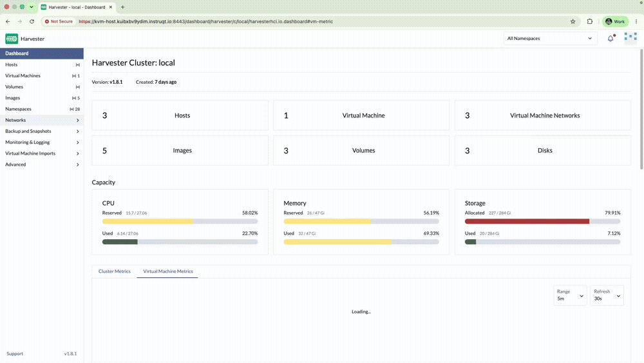This screenshot has width=644, height=363.
Task: Click the Storage Used progress bar
Action: [542, 242]
